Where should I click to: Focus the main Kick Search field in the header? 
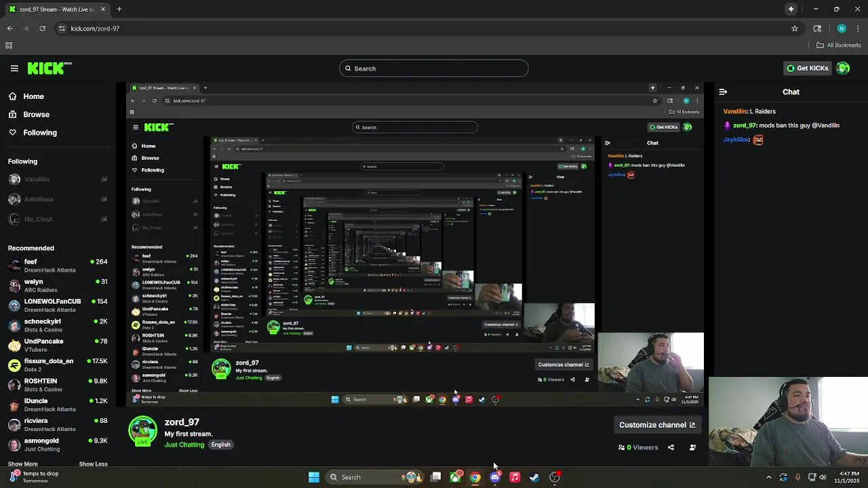[434, 68]
